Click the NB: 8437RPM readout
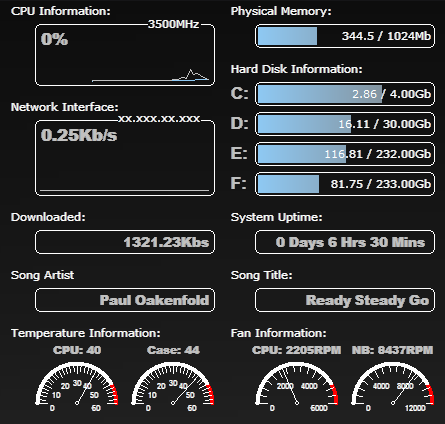The height and width of the screenshot is (424, 445). pyautogui.click(x=393, y=350)
